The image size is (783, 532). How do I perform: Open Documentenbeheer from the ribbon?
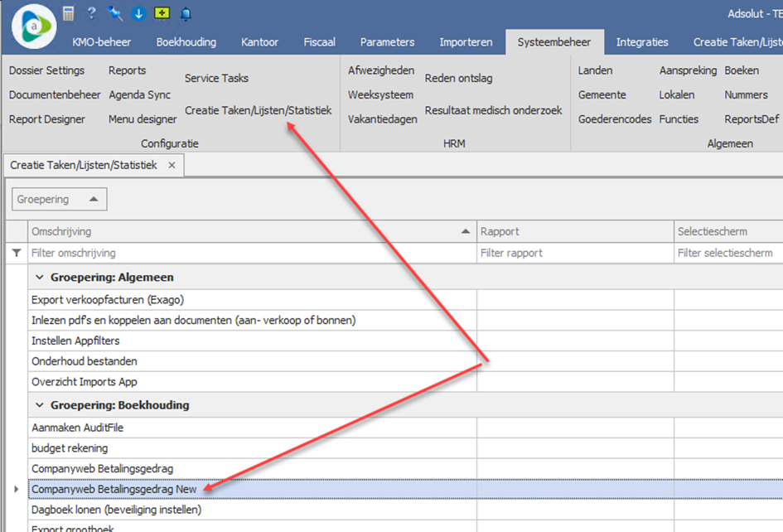coord(55,95)
